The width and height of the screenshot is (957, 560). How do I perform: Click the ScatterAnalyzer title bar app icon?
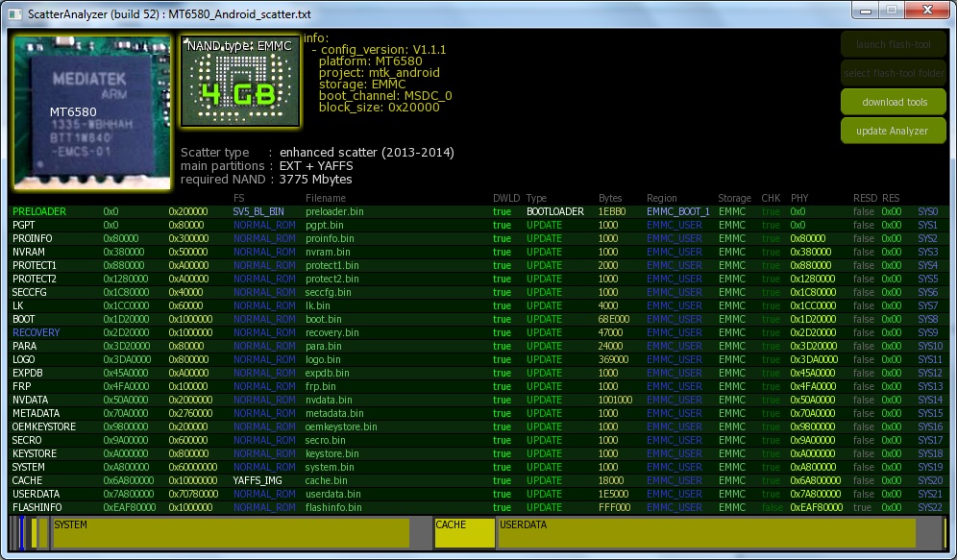(x=14, y=13)
